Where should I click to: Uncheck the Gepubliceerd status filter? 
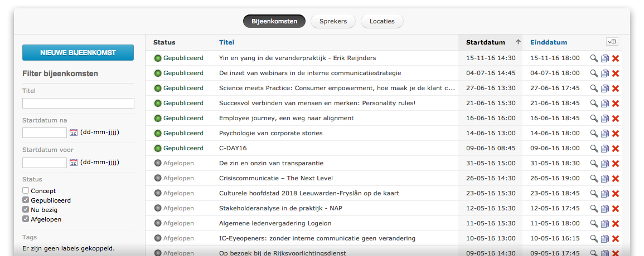26,200
